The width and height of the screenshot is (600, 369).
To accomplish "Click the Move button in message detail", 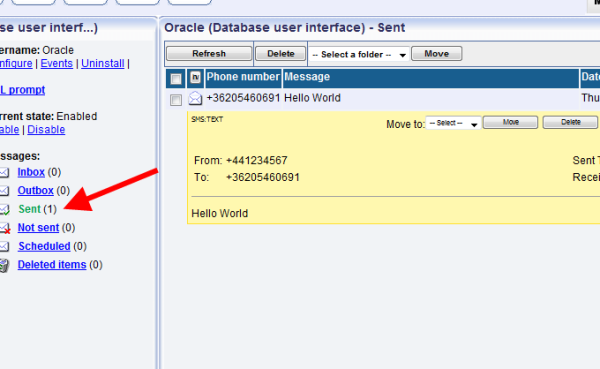I will pyautogui.click(x=510, y=122).
